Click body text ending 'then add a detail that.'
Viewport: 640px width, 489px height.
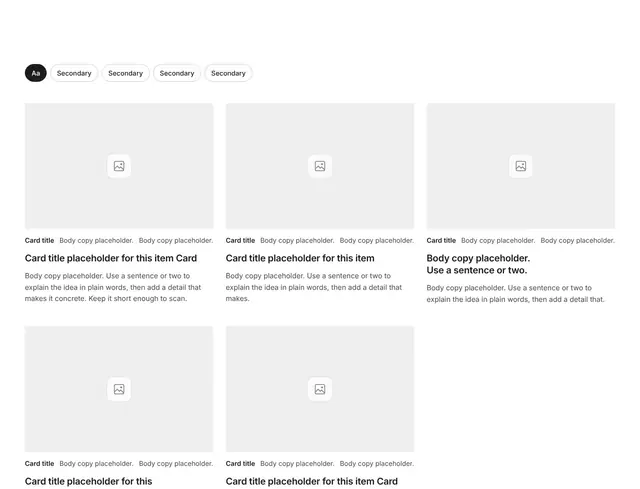[x=515, y=293]
